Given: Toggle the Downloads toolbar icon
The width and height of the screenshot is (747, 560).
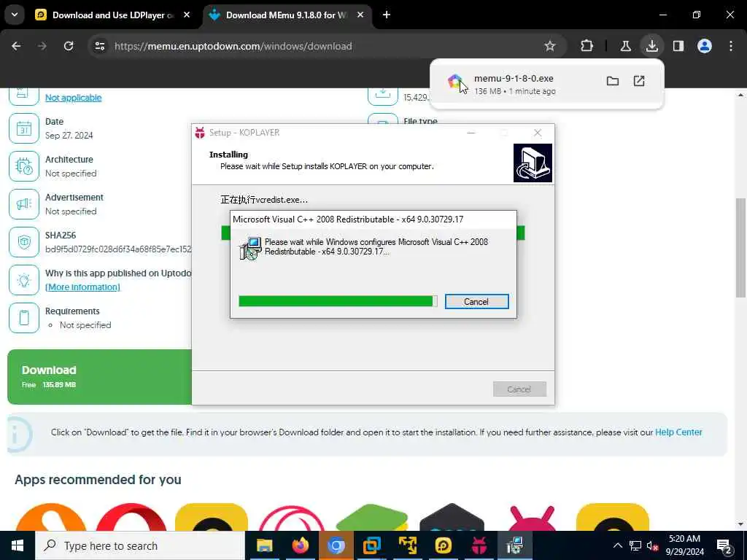Looking at the screenshot, I should [651, 46].
